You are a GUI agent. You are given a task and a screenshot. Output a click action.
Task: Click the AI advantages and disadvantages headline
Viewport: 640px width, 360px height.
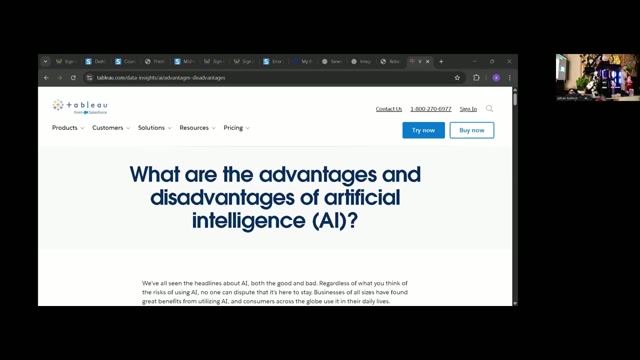coord(275,198)
